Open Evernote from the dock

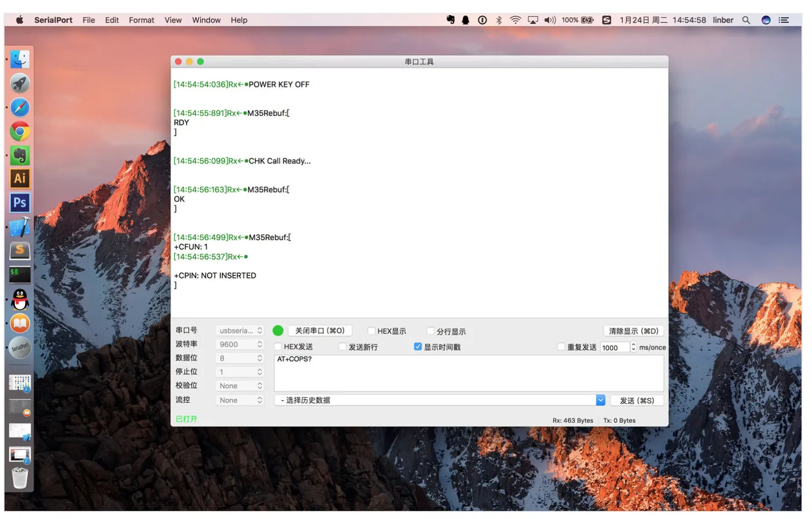pos(20,155)
